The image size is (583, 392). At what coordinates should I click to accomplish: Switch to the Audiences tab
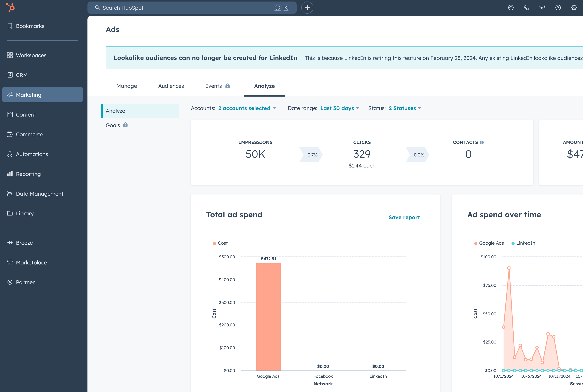coord(171,86)
